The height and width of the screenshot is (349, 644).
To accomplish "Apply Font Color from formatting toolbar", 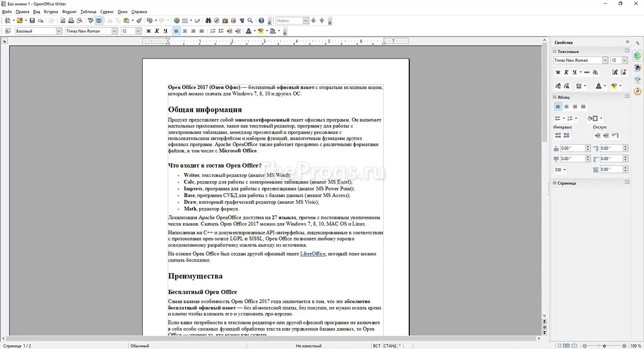I will [248, 31].
